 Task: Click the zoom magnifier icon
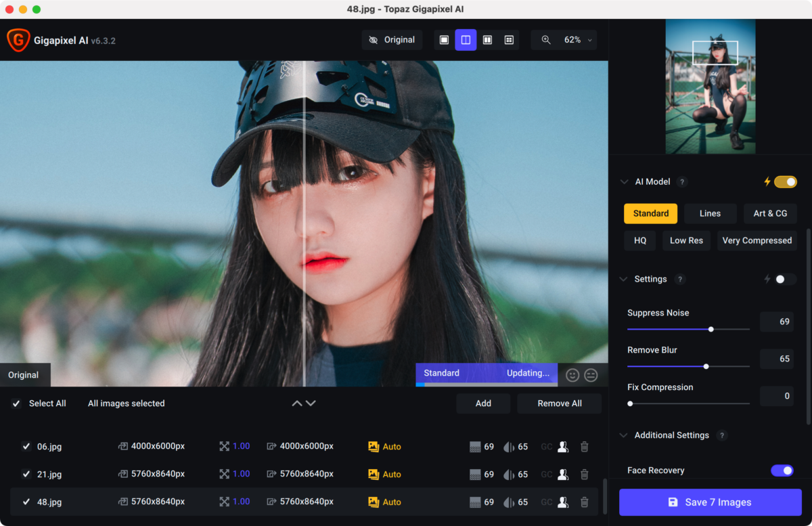[546, 40]
